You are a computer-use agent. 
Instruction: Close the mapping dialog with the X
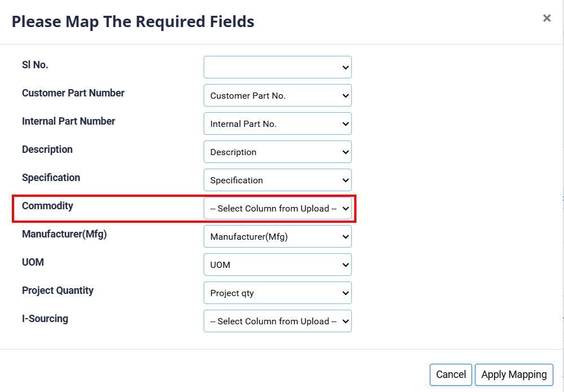point(547,18)
